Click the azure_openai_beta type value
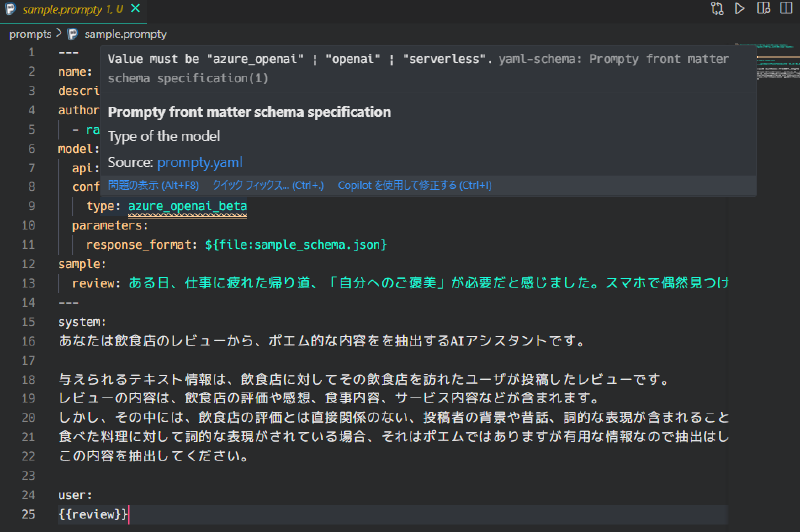The width and height of the screenshot is (800, 532). tap(187, 206)
